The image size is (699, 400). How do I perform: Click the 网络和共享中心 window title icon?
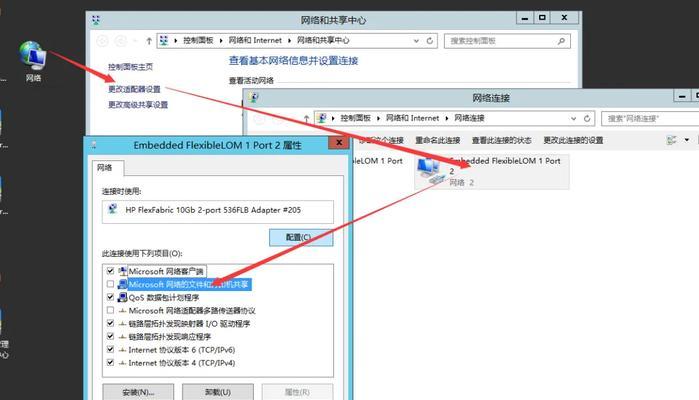tap(96, 20)
